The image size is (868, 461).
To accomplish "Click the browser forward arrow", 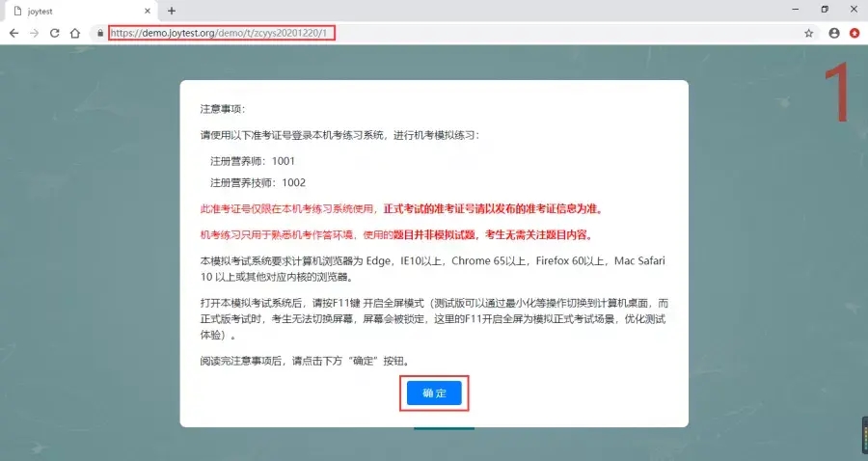I will tap(34, 33).
